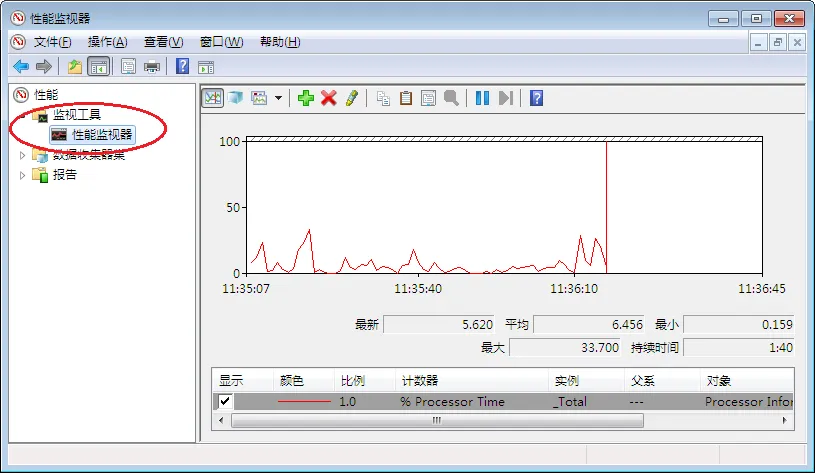
Task: Open Help from the graph toolbar
Action: (536, 98)
